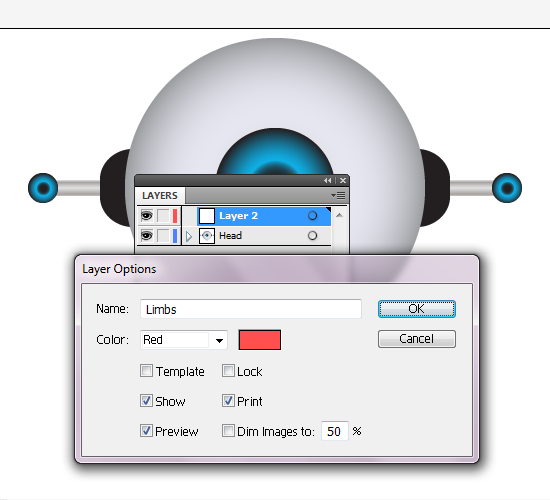Click the red color strip of Layer 2
Viewport: 550px width, 500px height.
(175, 215)
